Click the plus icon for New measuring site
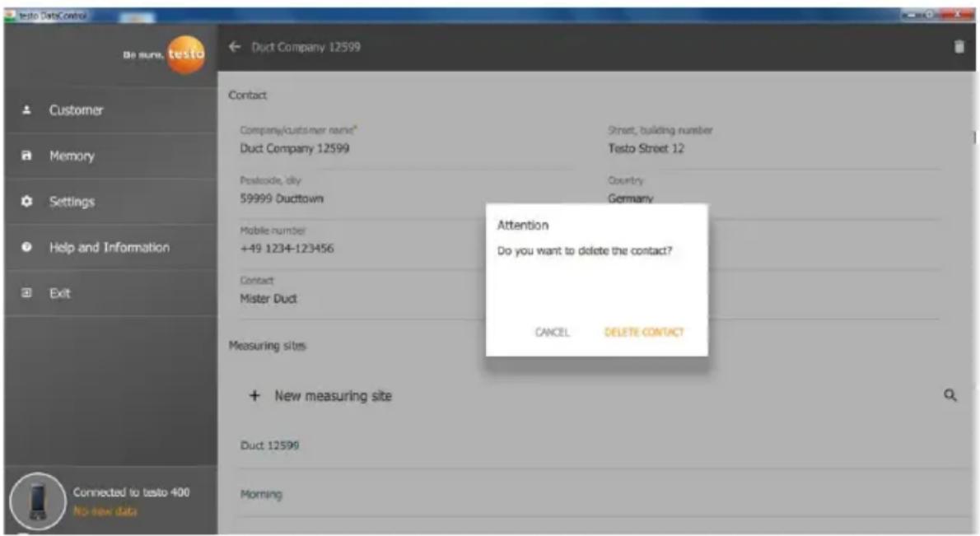 254,395
